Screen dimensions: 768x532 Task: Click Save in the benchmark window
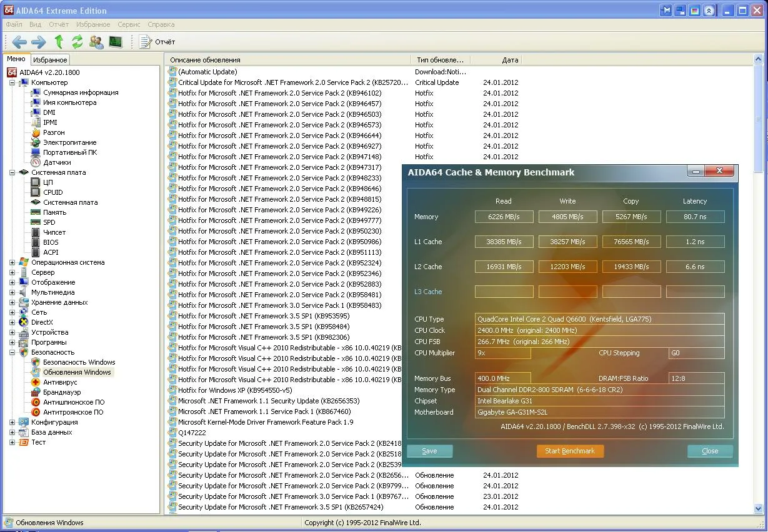[x=429, y=451]
